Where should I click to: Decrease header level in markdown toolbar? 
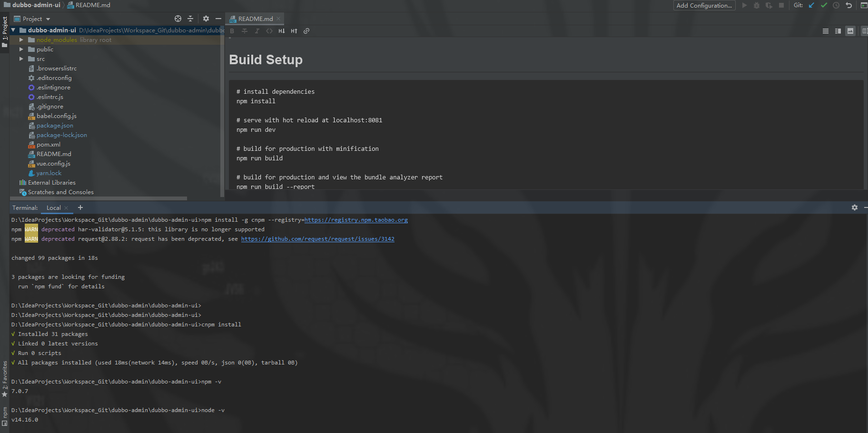[x=282, y=31]
